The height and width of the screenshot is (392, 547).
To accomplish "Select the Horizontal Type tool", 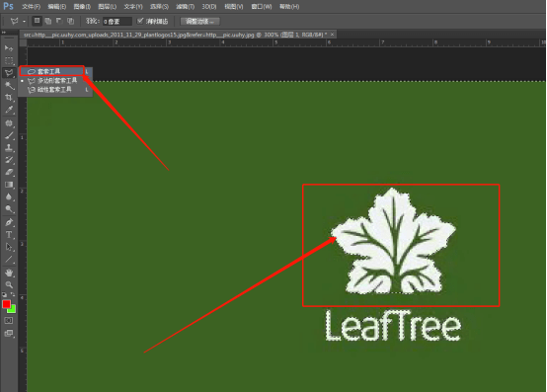I will (x=9, y=234).
